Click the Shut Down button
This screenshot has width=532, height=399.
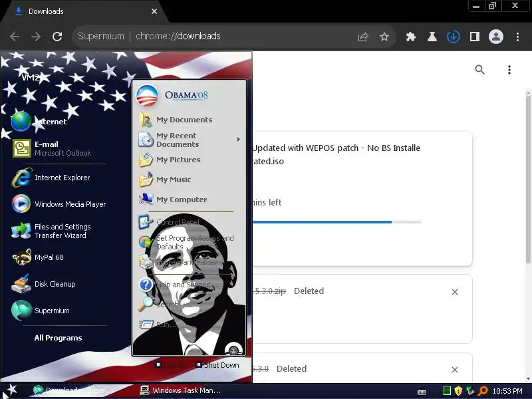tap(218, 365)
